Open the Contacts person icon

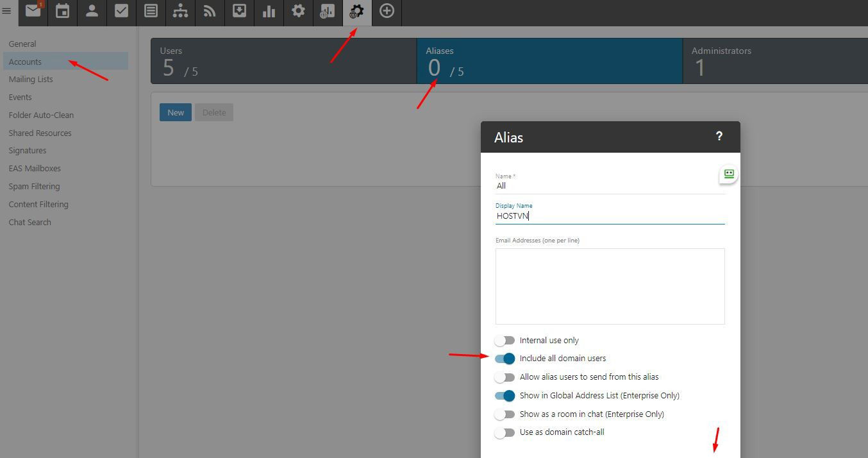point(92,12)
